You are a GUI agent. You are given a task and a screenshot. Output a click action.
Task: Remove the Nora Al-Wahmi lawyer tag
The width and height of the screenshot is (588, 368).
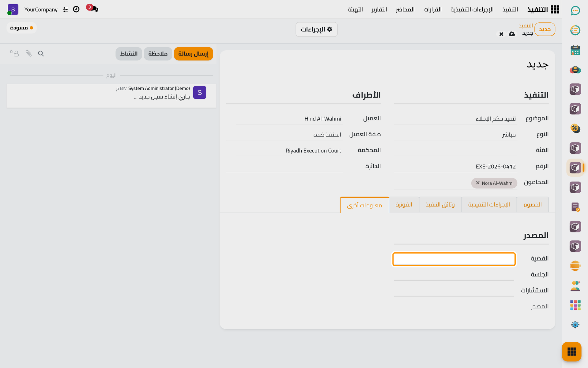[x=477, y=183]
